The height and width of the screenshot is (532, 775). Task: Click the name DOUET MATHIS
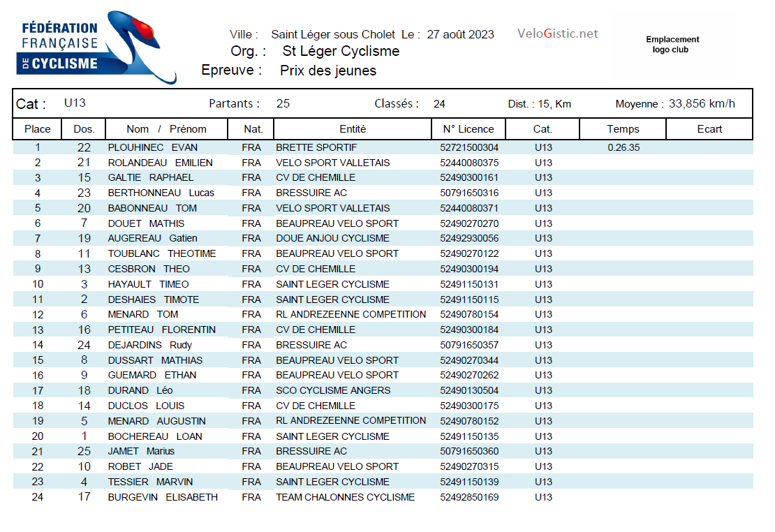coord(147,223)
